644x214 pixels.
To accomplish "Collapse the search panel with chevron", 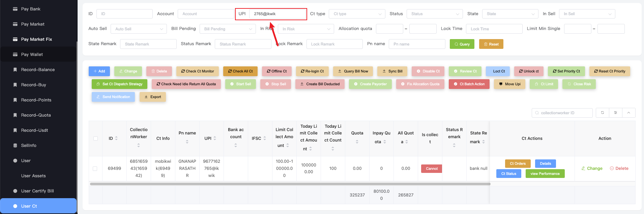I will [628, 113].
